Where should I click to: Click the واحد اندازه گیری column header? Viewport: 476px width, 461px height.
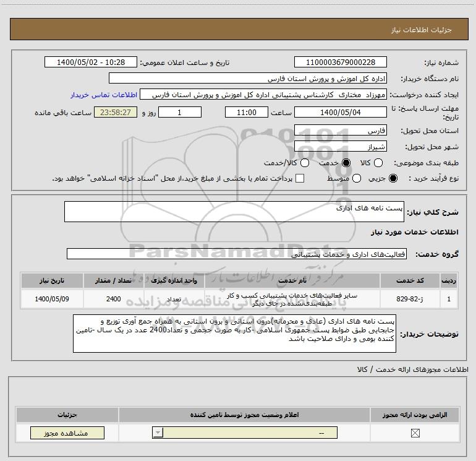tap(174, 280)
